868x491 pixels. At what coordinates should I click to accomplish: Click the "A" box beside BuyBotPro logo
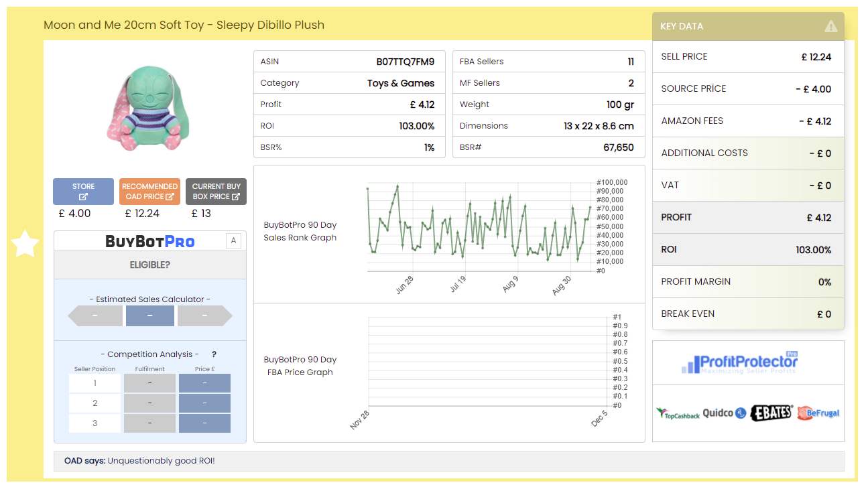tap(233, 241)
